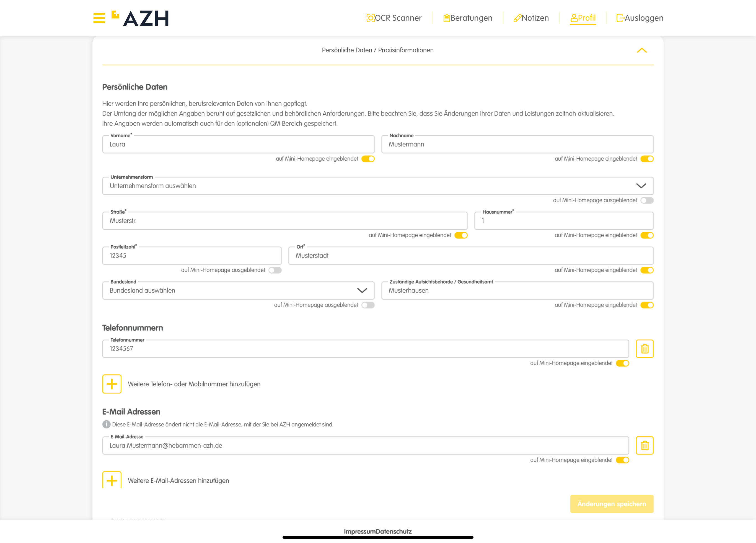Add another e-mail address with plus icon

click(112, 480)
